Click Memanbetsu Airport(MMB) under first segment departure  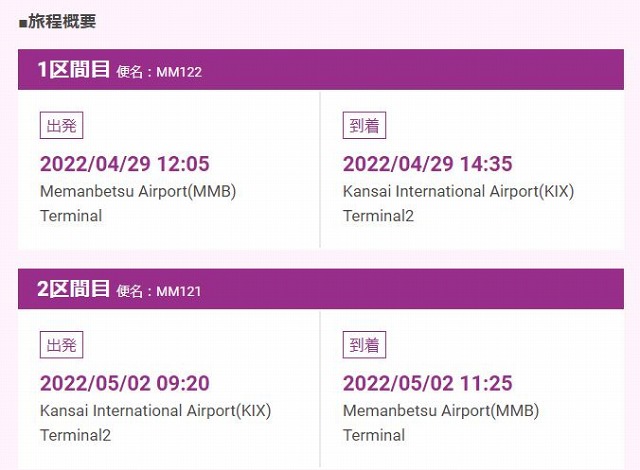138,191
